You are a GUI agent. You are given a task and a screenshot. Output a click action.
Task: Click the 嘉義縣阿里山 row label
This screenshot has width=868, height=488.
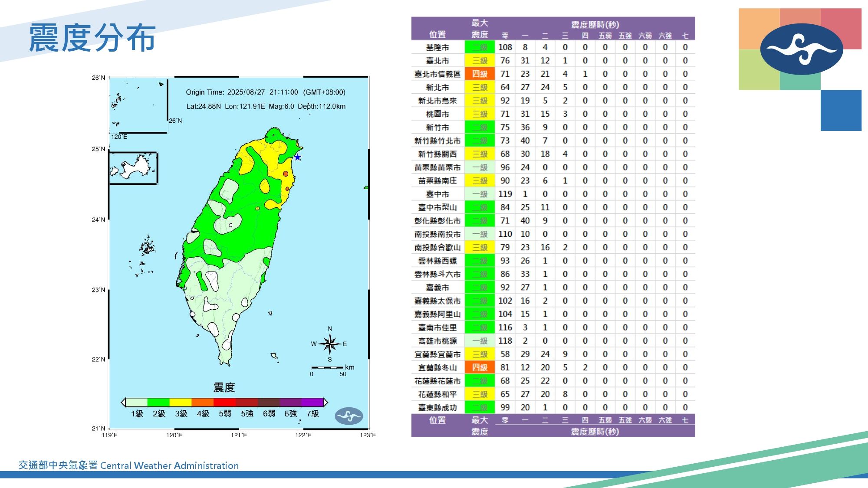coord(437,314)
